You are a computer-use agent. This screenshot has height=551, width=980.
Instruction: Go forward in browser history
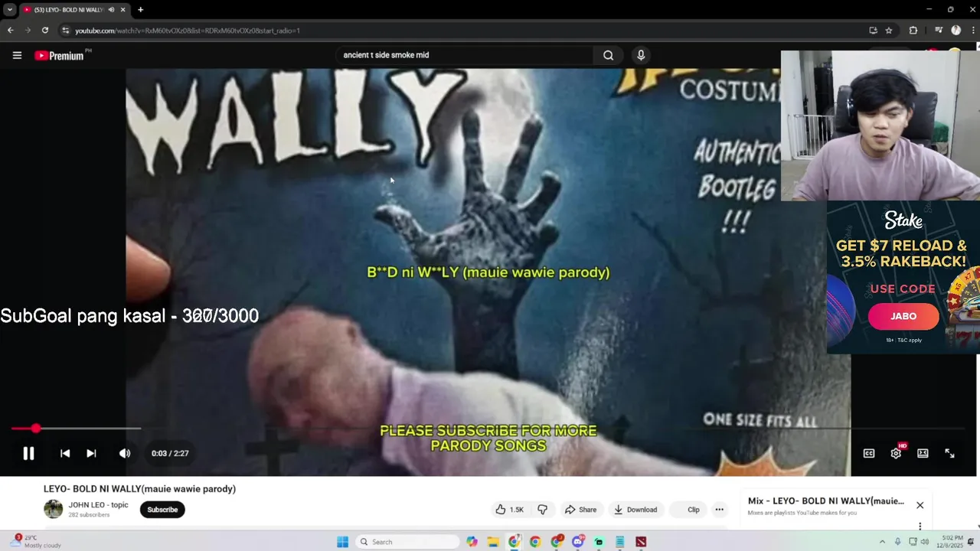click(28, 31)
